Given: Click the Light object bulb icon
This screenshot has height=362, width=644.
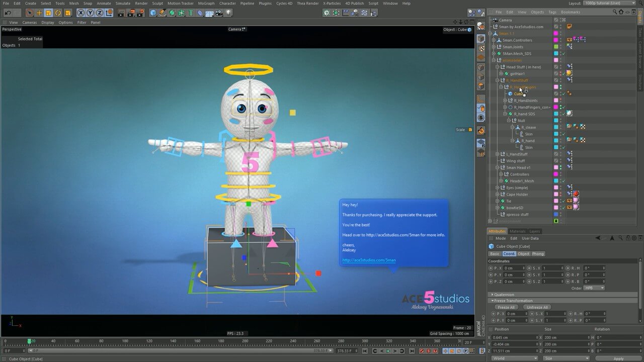Looking at the screenshot, I should 229,13.
